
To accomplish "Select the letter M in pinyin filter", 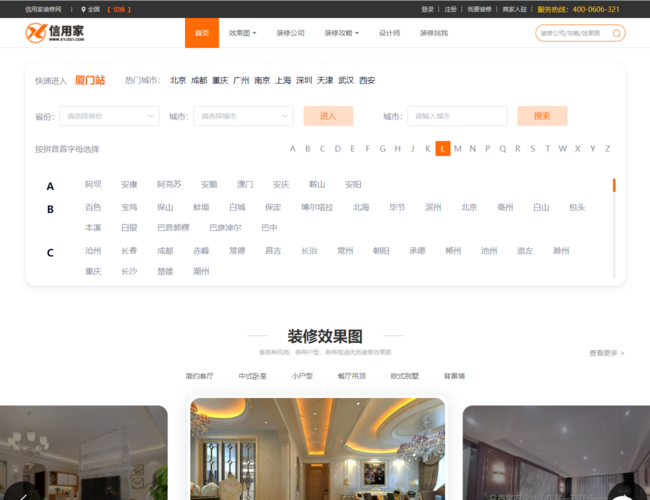I will click(x=458, y=149).
